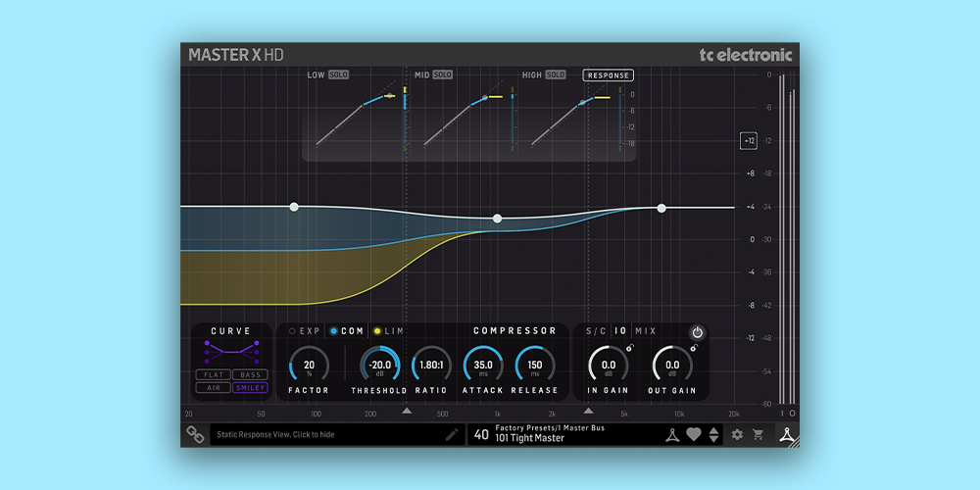Switch to the MIX tab

(x=646, y=331)
